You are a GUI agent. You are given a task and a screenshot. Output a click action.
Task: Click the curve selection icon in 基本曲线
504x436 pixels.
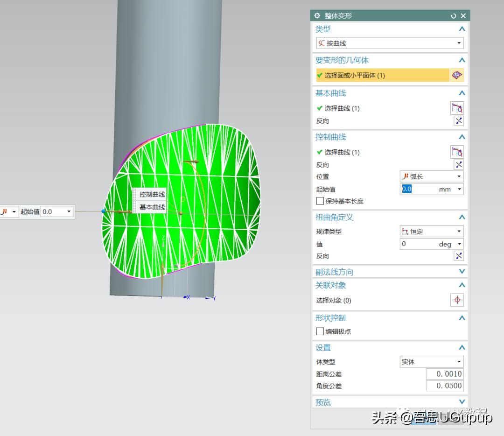tap(457, 108)
